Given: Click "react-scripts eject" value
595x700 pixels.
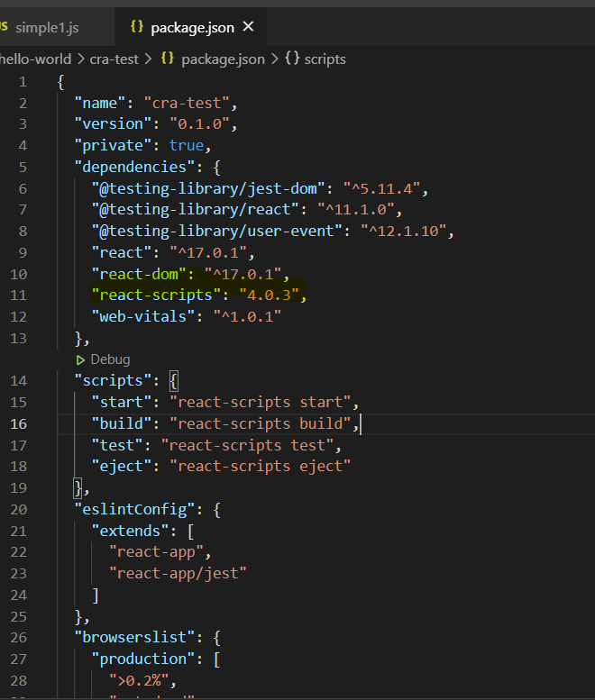Looking at the screenshot, I should [x=260, y=467].
